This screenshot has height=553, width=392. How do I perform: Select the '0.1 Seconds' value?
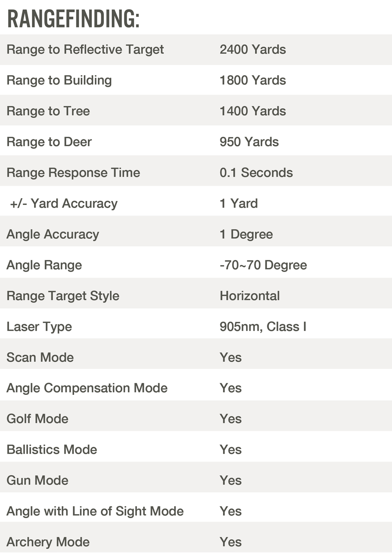[x=256, y=173]
